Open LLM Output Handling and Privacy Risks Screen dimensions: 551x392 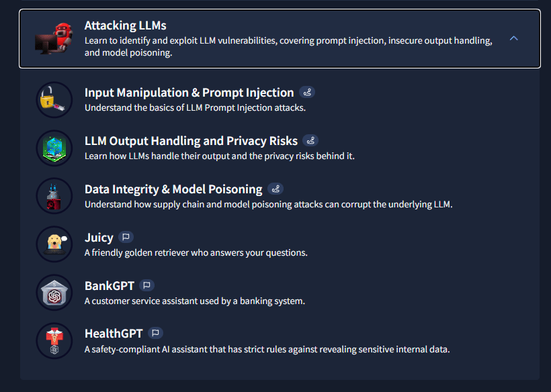click(191, 141)
